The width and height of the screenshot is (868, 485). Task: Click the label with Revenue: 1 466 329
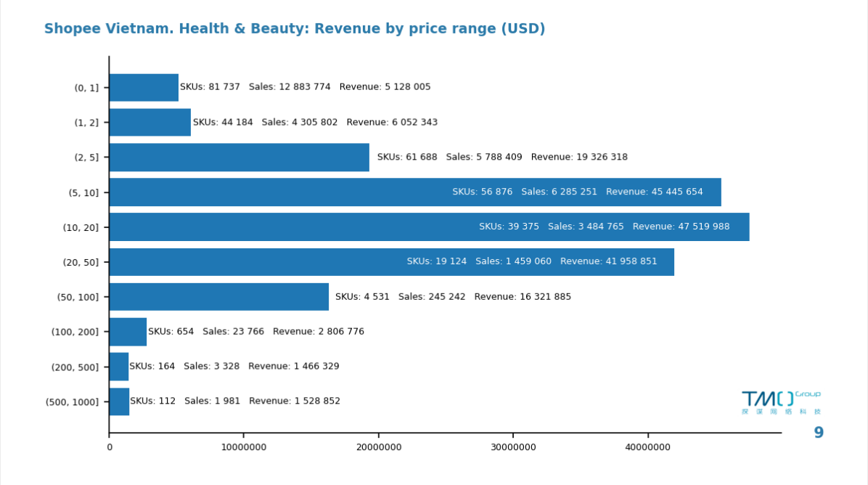click(x=234, y=366)
